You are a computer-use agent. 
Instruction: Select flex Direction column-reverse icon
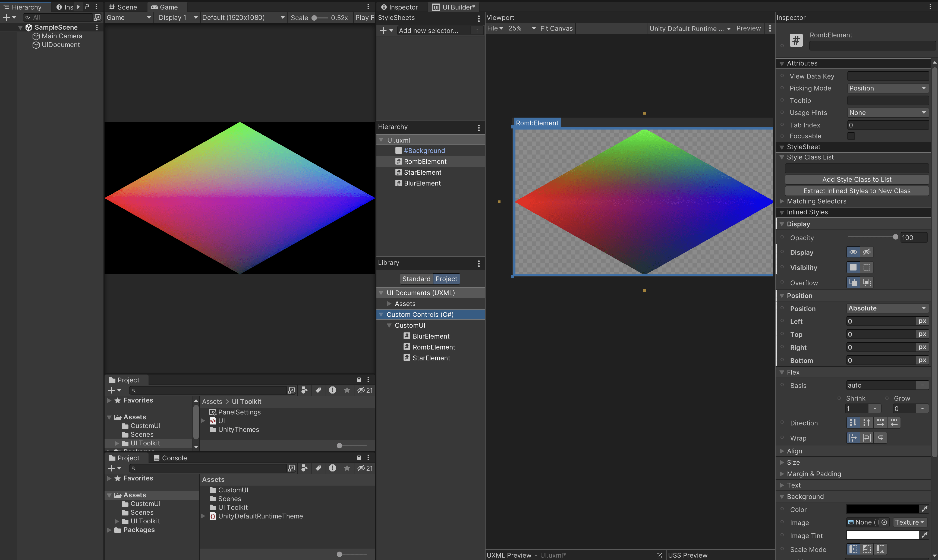tap(867, 423)
